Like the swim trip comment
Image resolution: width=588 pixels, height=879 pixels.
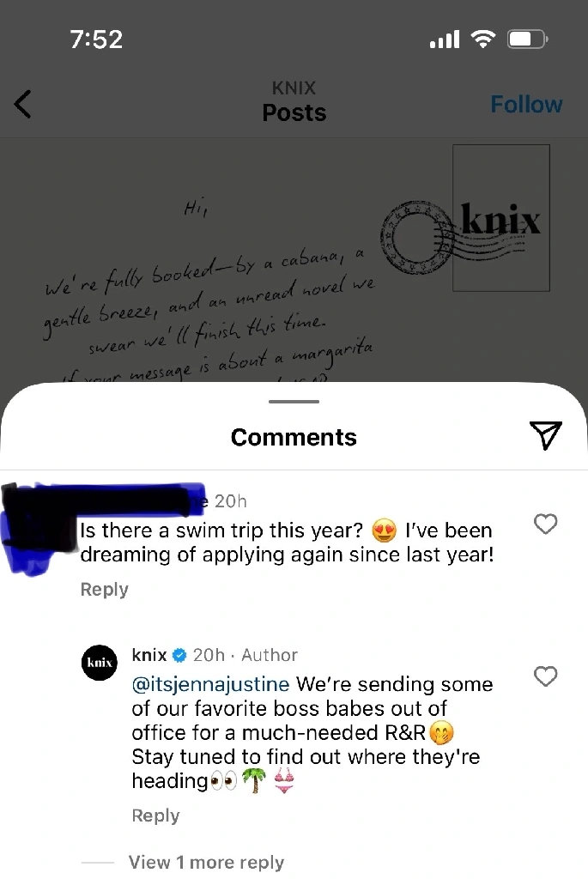545,524
